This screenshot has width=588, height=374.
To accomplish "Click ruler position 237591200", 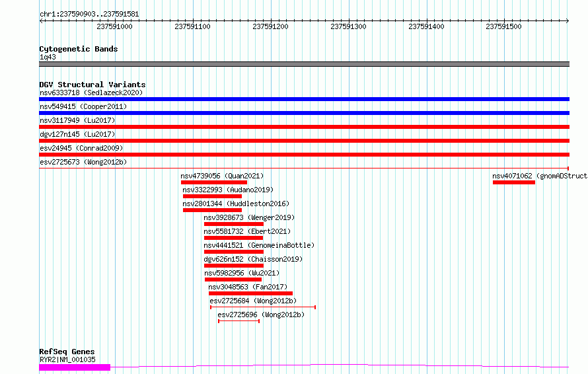I will click(x=270, y=26).
